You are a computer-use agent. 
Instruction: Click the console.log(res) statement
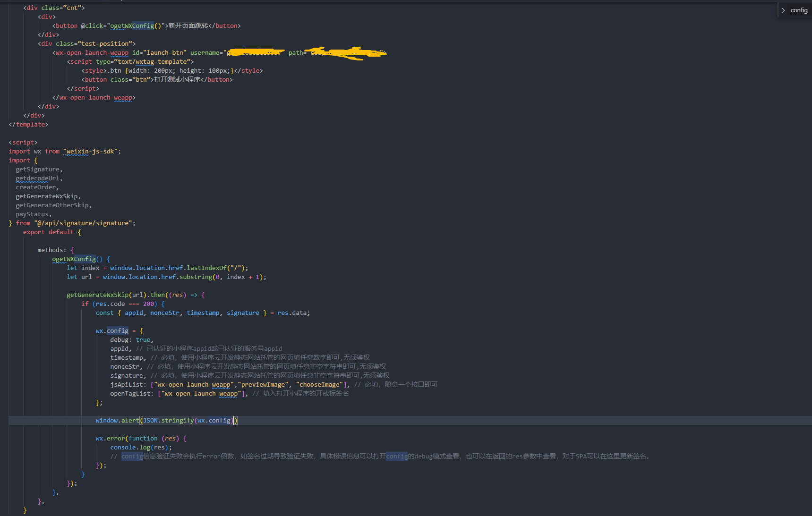[x=141, y=448]
